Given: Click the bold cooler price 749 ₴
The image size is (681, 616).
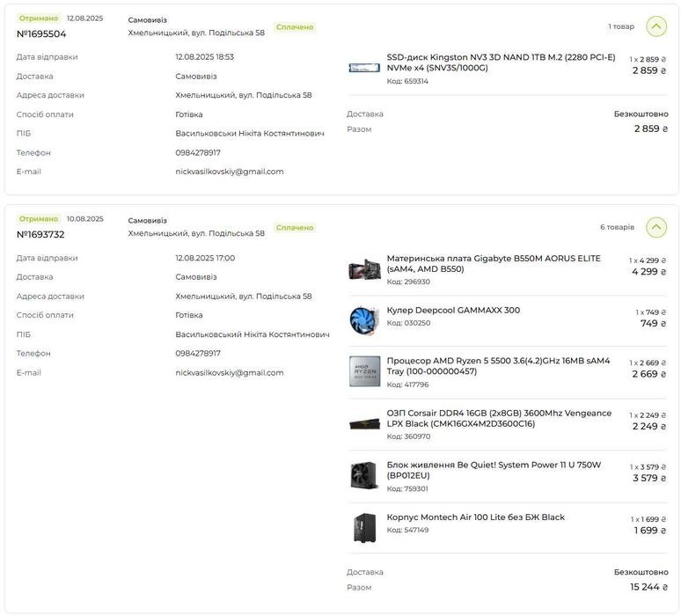Looking at the screenshot, I should tap(653, 324).
